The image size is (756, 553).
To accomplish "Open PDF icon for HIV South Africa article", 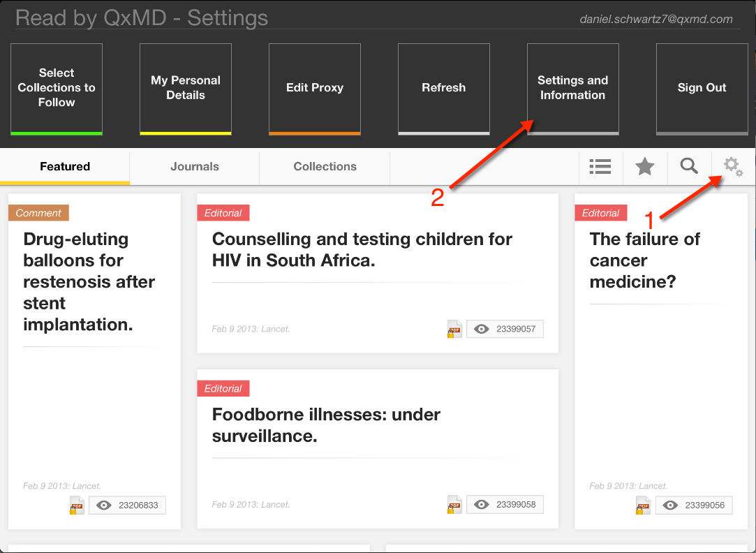I will [x=454, y=329].
